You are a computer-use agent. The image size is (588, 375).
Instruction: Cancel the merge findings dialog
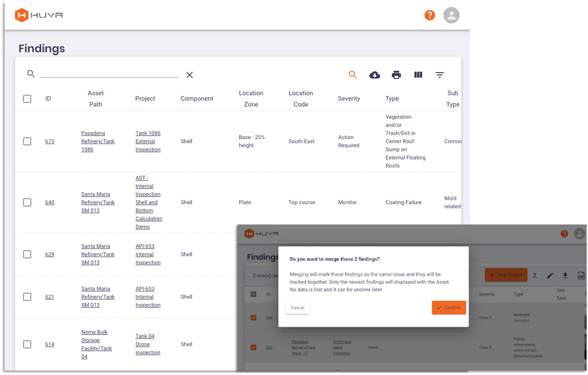click(298, 308)
